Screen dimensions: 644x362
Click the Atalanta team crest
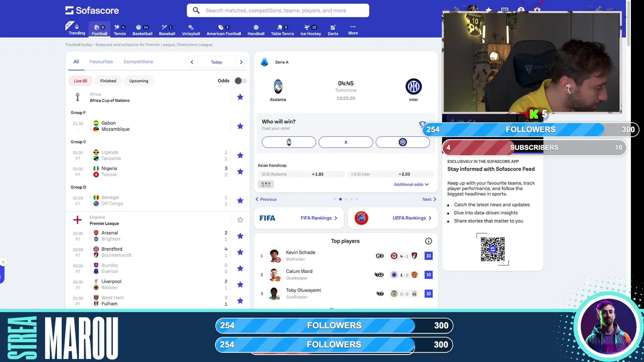pos(278,86)
